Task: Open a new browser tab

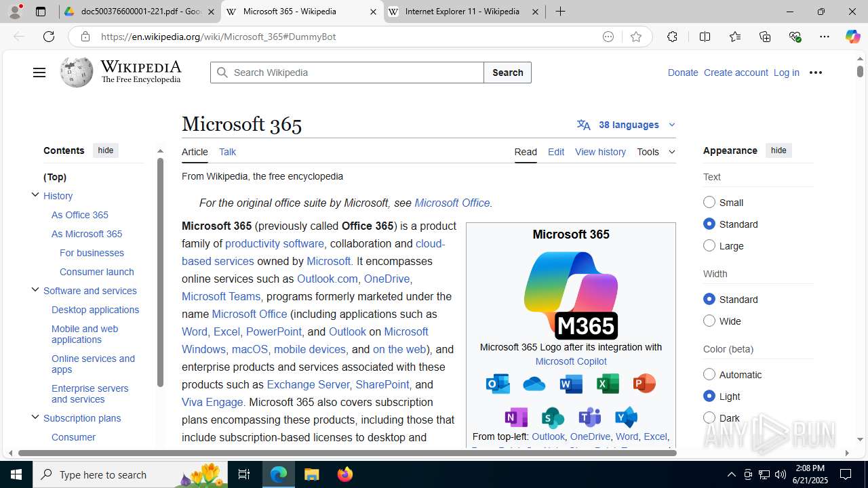Action: (560, 12)
